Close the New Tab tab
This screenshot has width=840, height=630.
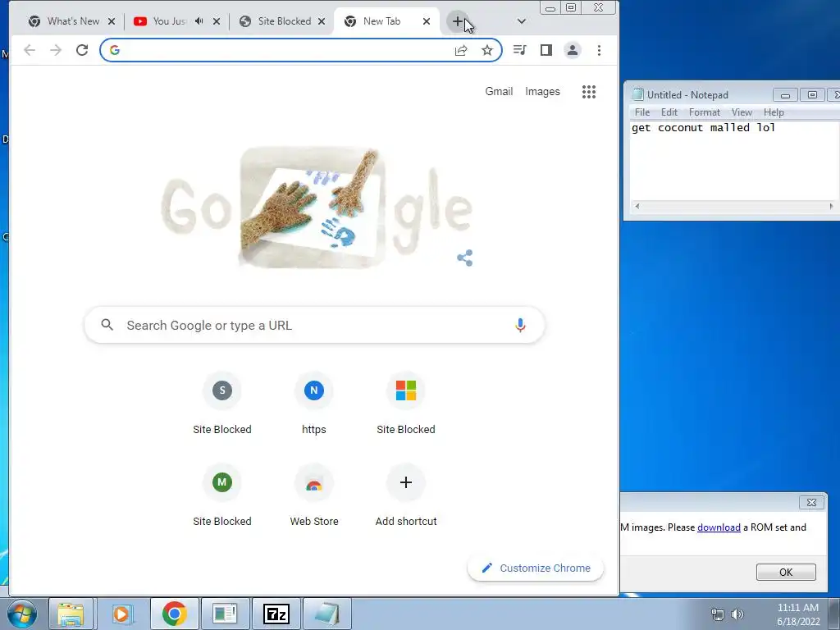click(x=427, y=21)
